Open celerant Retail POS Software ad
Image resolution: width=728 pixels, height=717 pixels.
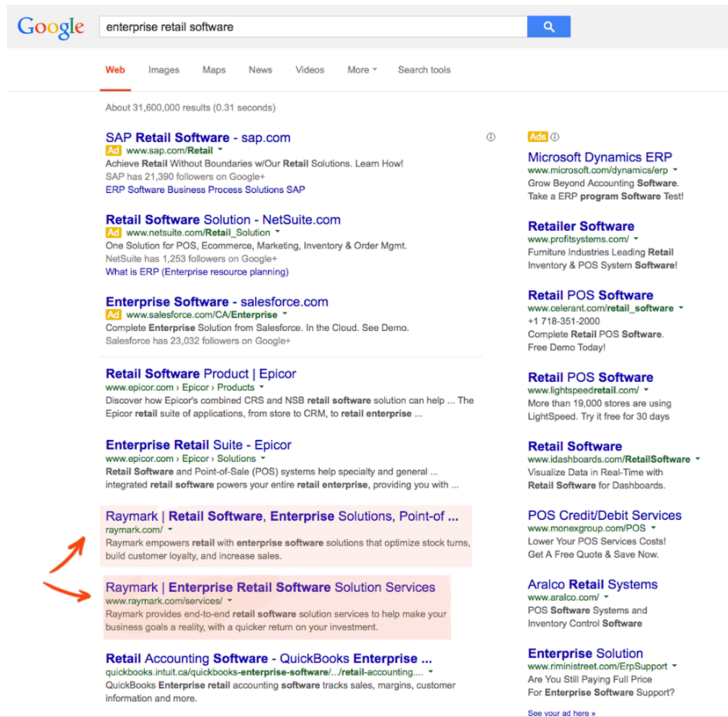pyautogui.click(x=591, y=295)
